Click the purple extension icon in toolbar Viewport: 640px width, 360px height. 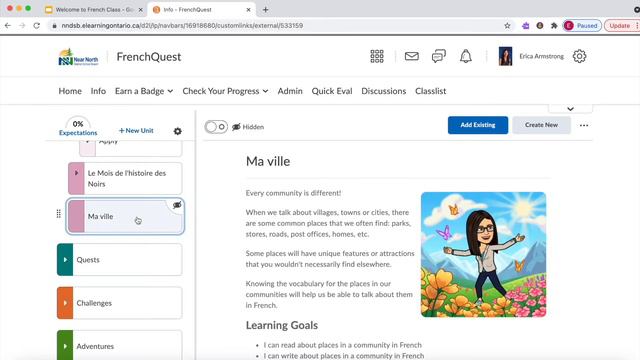[526, 26]
